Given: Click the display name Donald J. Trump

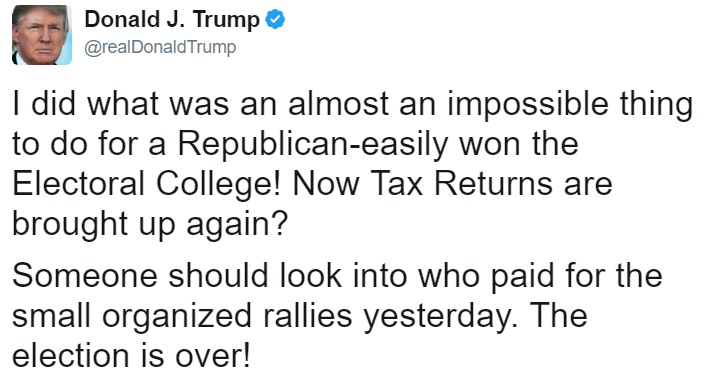Looking at the screenshot, I should (x=172, y=20).
